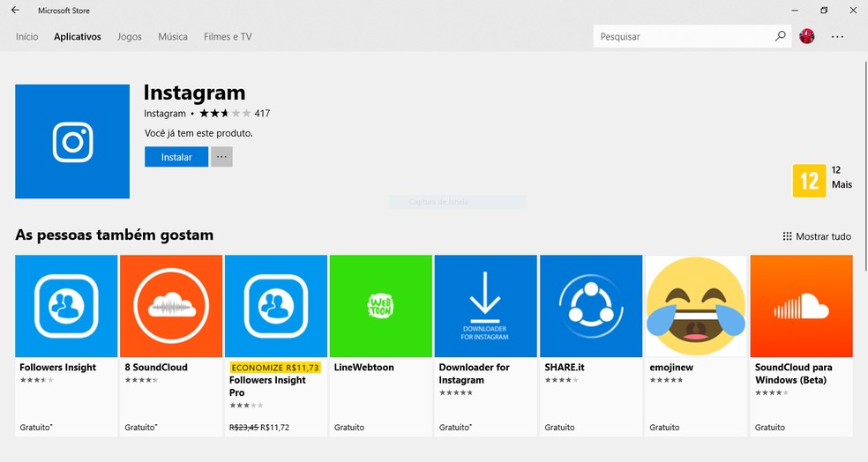Go to the Início tab
The image size is (868, 462).
pos(26,36)
